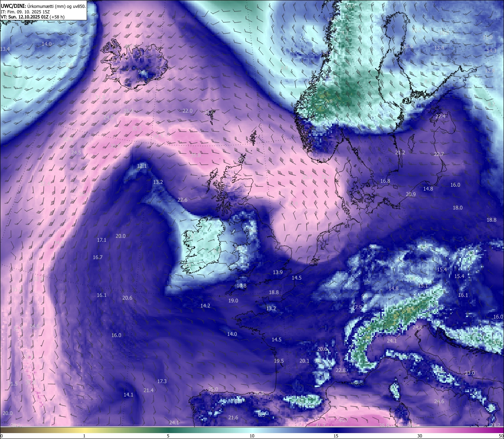The image size is (504, 439).
Task: Click the 13.9 value on the map
Action: 278,272
